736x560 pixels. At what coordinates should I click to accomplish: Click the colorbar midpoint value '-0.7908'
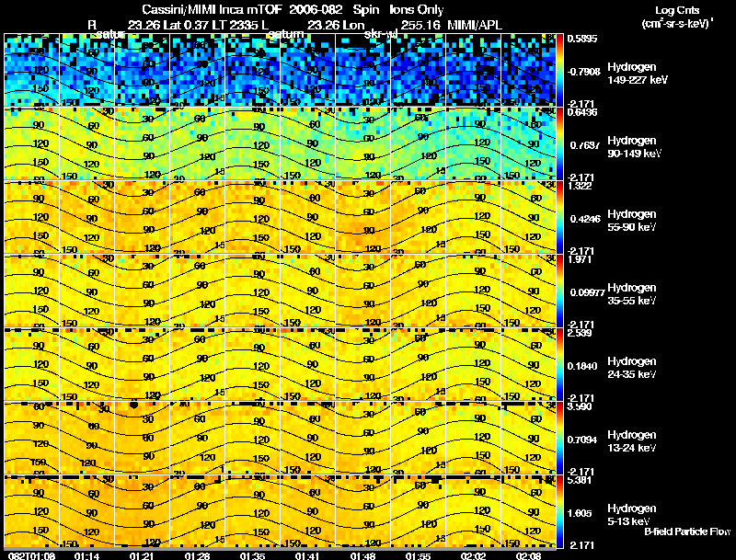[x=584, y=72]
